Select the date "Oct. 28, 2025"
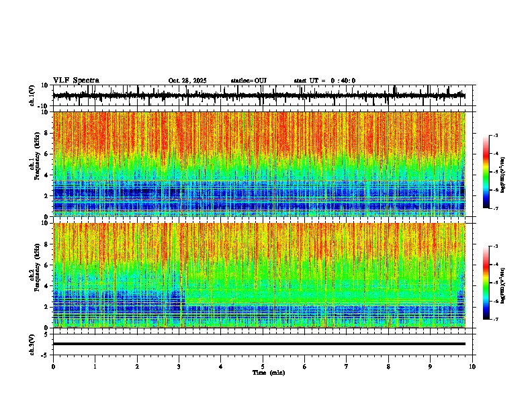This screenshot has height=411, width=532. pyautogui.click(x=187, y=81)
